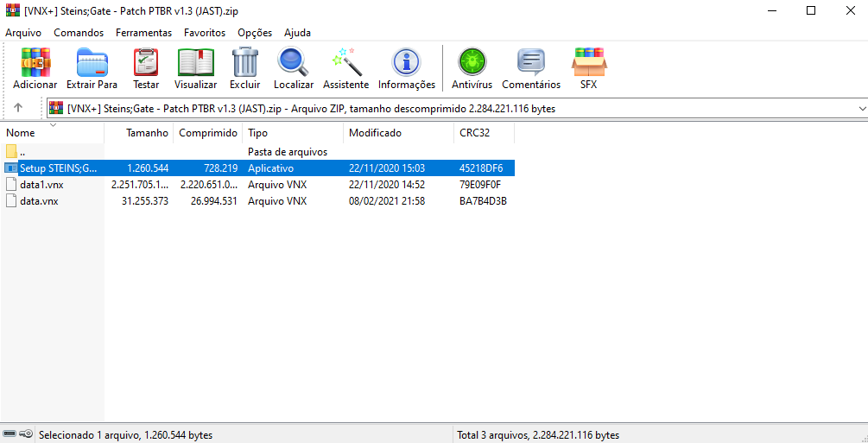Image resolution: width=868 pixels, height=443 pixels.
Task: Select data.vnx file name
Action: (39, 201)
